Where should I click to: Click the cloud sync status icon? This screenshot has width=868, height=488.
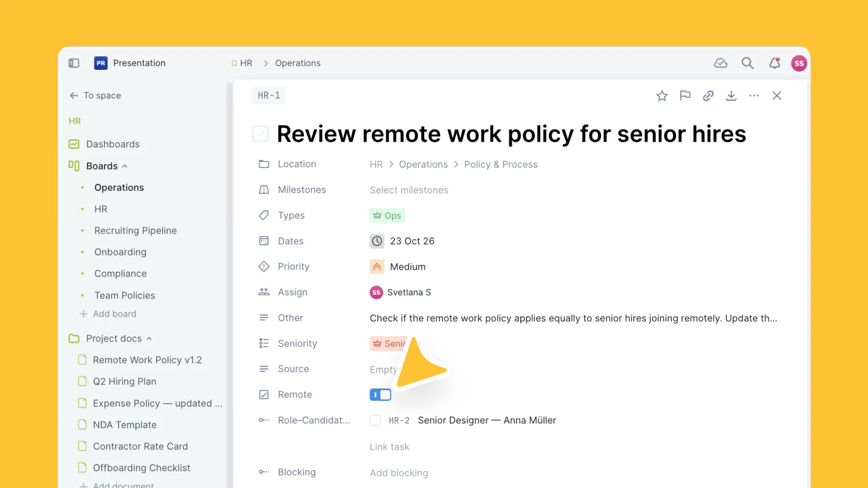pos(720,63)
